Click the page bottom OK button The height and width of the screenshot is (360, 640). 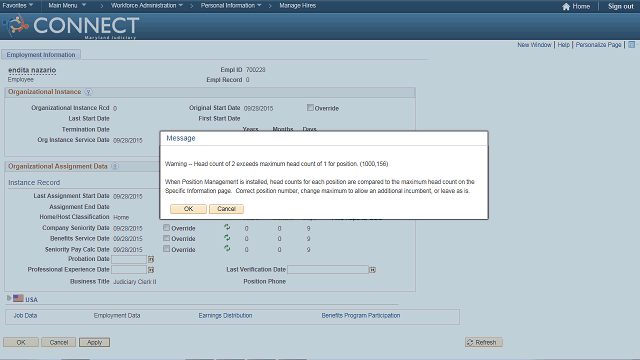pos(21,342)
